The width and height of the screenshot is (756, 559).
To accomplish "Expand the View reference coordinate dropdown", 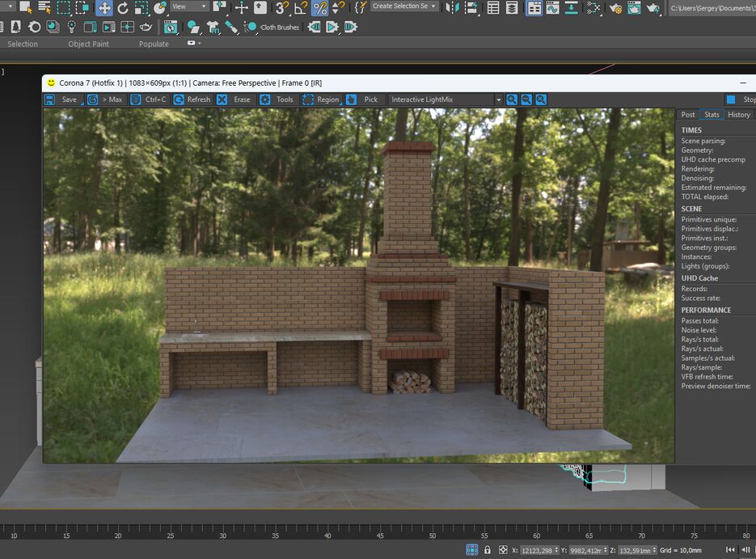I will pos(190,7).
